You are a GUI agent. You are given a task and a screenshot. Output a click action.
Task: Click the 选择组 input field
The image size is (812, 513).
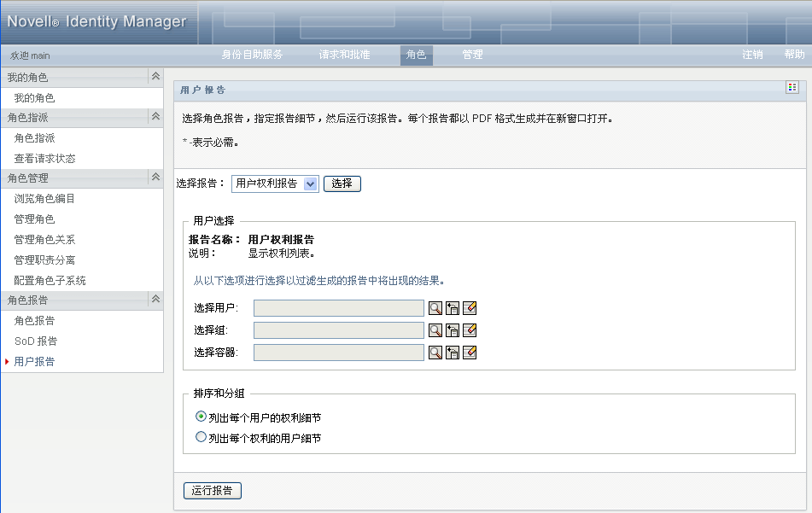pyautogui.click(x=339, y=331)
